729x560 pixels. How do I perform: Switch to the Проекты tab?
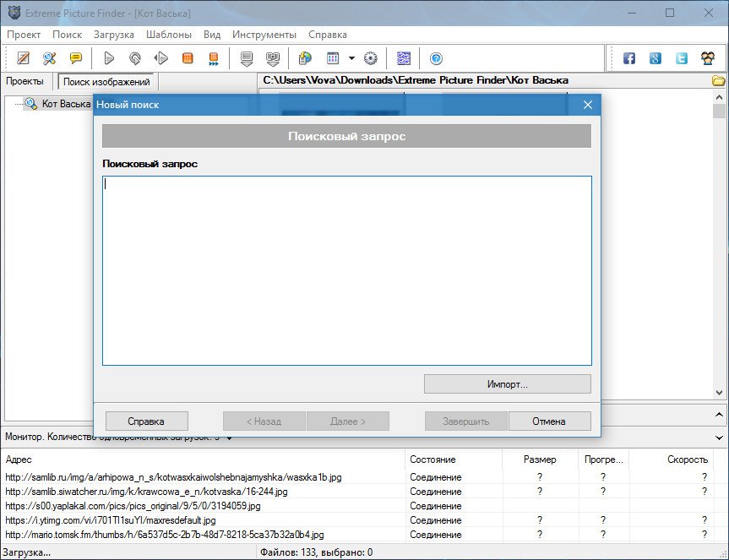tap(24, 81)
